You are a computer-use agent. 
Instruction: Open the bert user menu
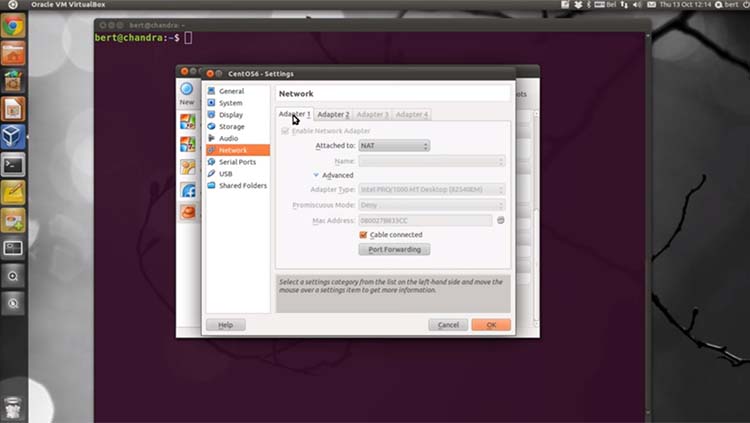pyautogui.click(x=727, y=5)
